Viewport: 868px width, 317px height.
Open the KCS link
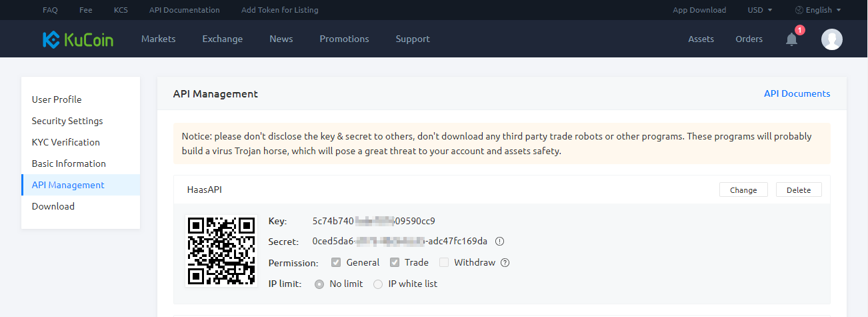pos(121,10)
